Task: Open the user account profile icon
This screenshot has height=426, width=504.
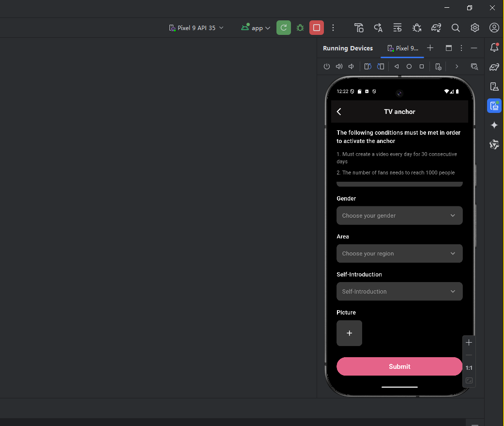Action: click(494, 28)
